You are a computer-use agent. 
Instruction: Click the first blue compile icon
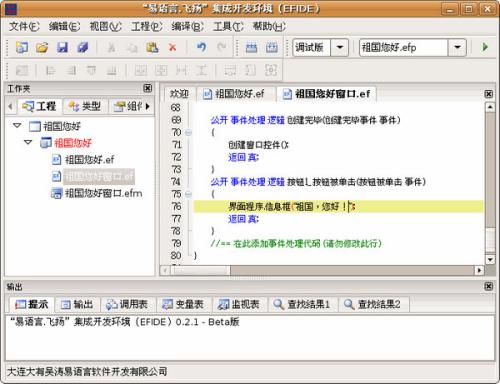(251, 47)
